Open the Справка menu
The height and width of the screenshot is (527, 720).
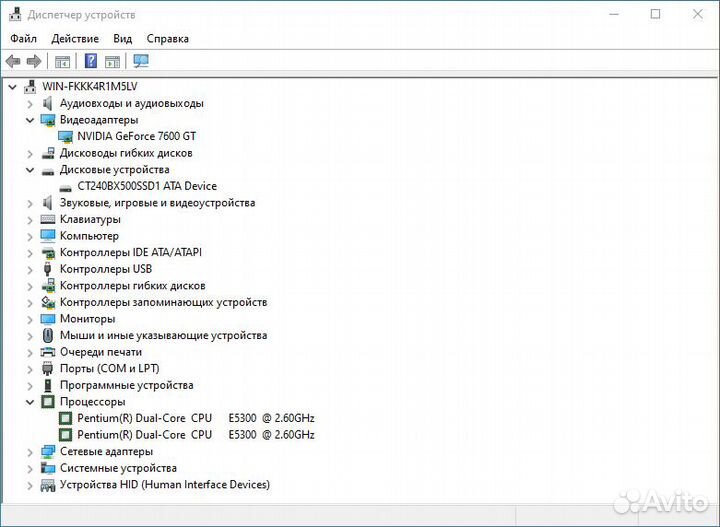(x=168, y=39)
